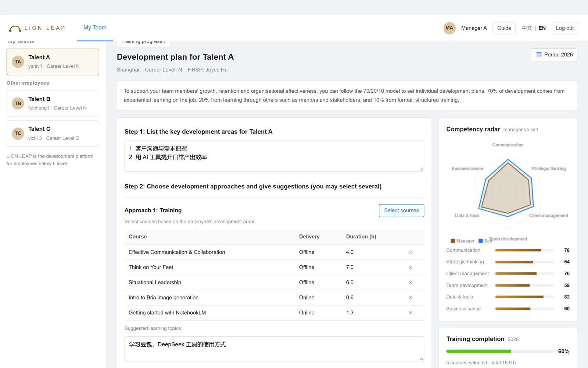
Task: Switch language to 中文
Action: pos(527,28)
